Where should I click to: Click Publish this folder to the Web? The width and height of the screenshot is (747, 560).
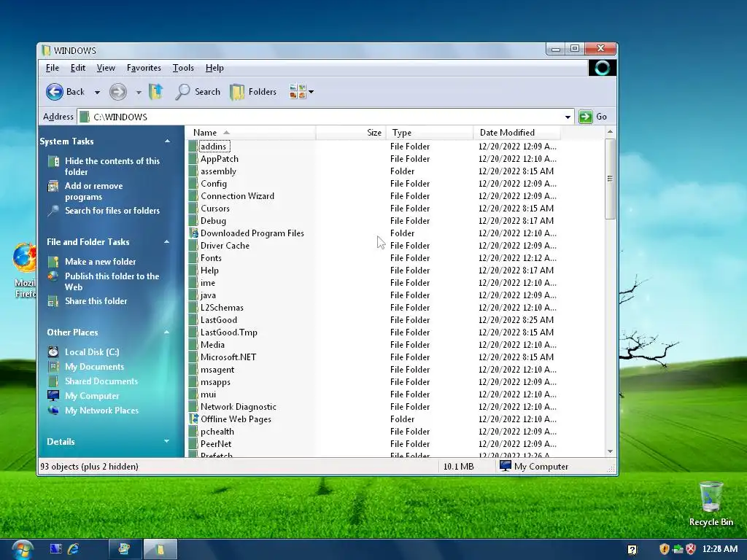112,281
